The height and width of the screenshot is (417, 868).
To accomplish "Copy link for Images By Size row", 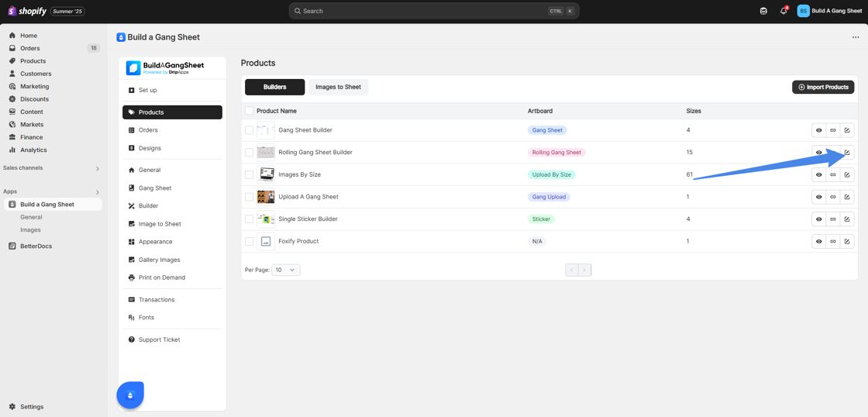I will (832, 174).
